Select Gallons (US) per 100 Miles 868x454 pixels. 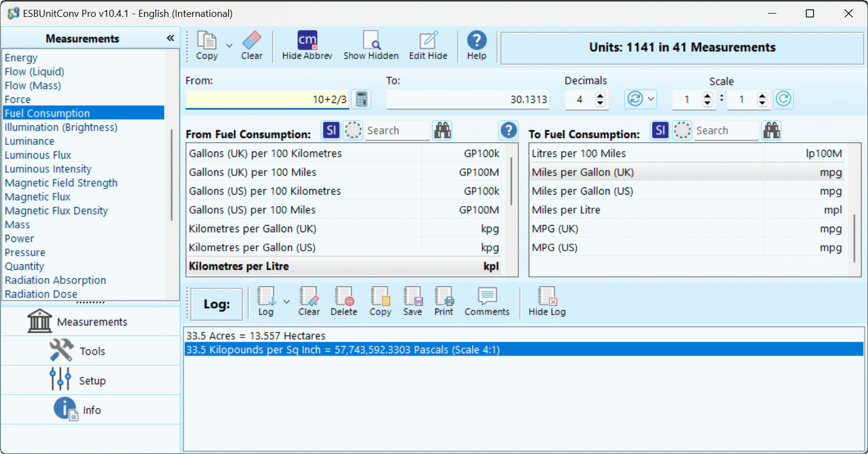344,210
